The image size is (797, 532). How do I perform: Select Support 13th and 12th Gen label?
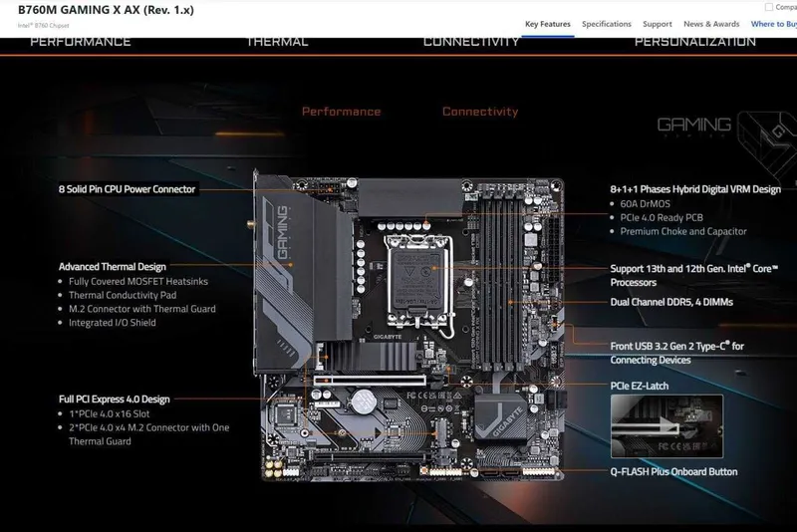[693, 275]
